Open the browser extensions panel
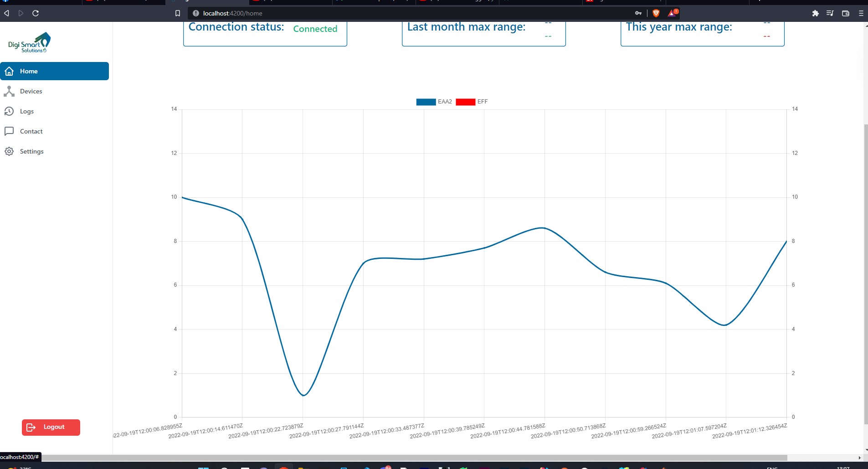This screenshot has height=469, width=868. [815, 13]
